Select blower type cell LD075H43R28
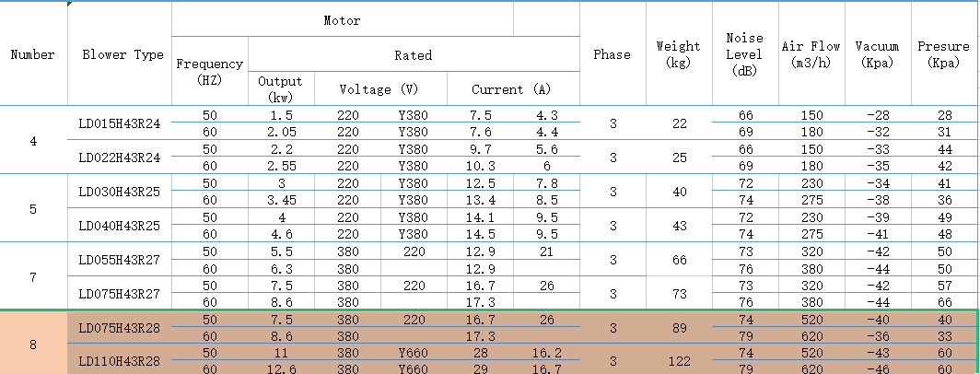 120,328
